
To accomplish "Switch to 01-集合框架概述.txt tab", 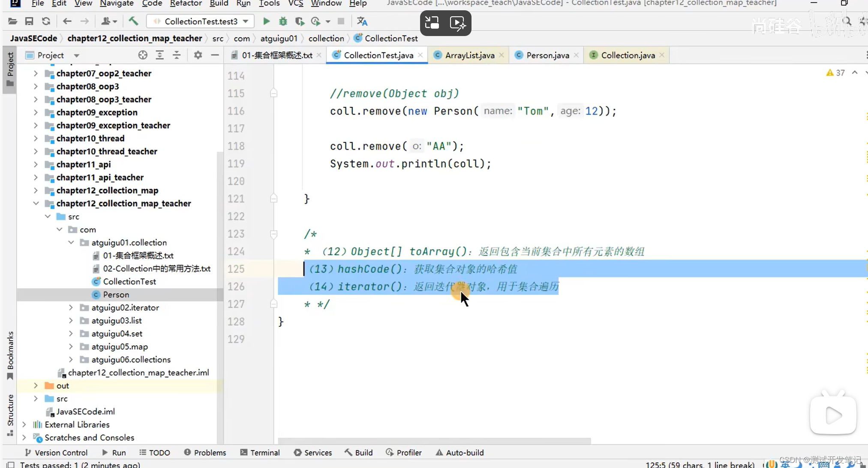I will 276,55.
